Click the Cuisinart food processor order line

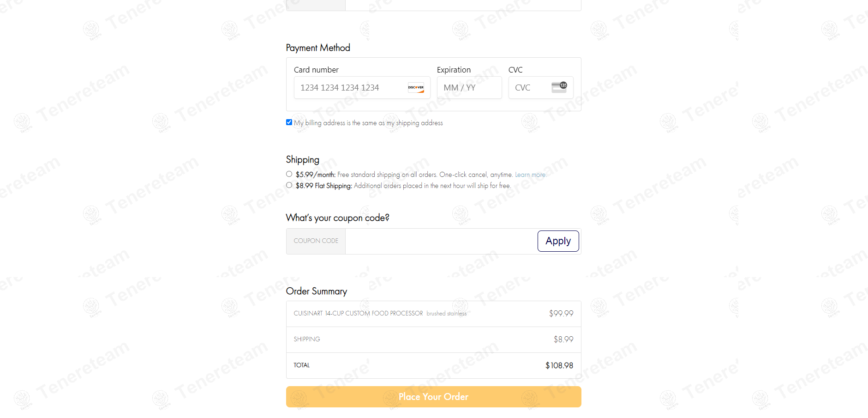tap(358, 314)
